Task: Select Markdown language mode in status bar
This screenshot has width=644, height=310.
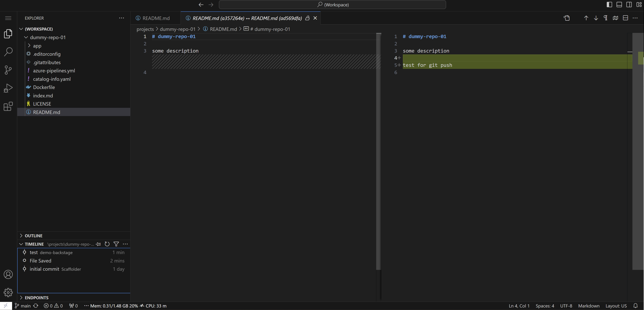Action: tap(588, 306)
